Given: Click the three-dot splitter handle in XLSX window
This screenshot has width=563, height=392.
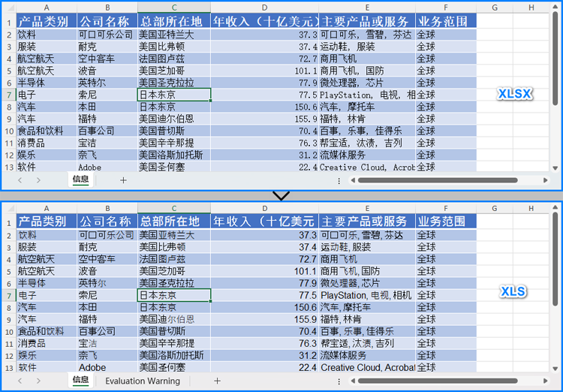Looking at the screenshot, I should 339,181.
